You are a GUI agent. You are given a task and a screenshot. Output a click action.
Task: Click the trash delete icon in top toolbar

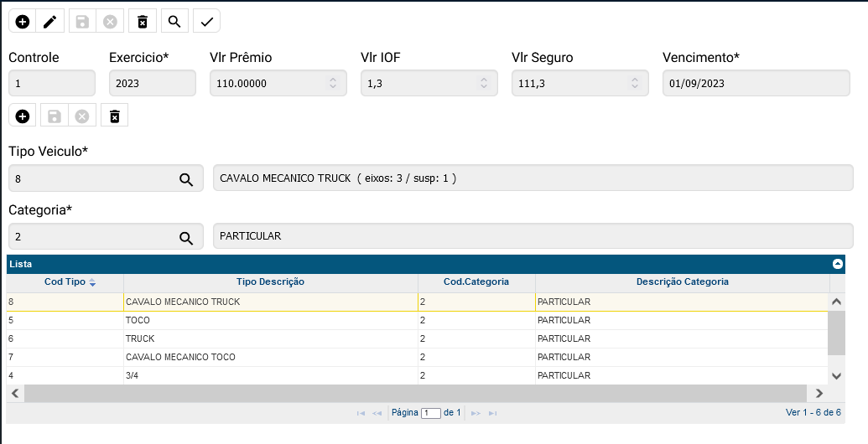pos(143,22)
